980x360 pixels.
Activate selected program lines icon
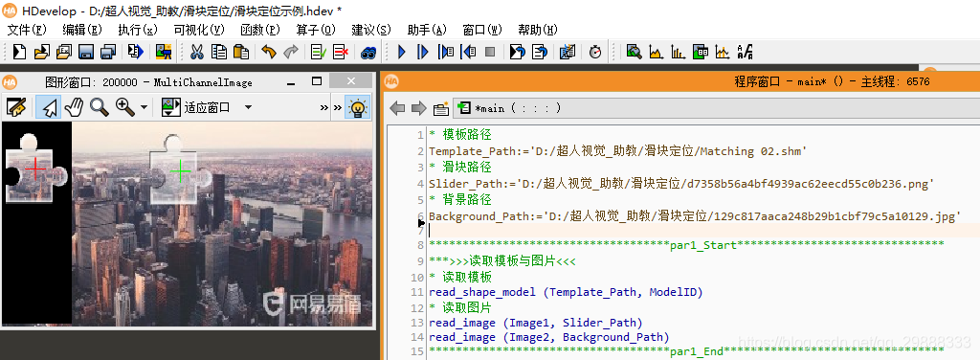[x=318, y=52]
